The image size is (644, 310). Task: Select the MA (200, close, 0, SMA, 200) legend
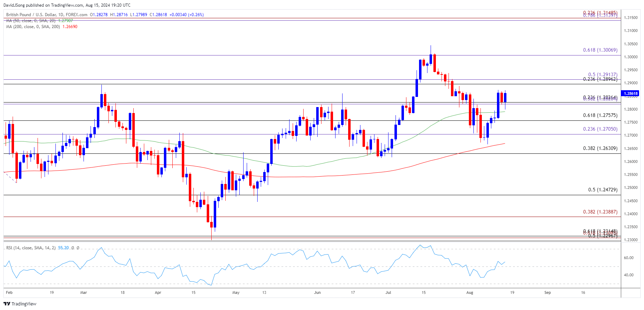coord(33,27)
